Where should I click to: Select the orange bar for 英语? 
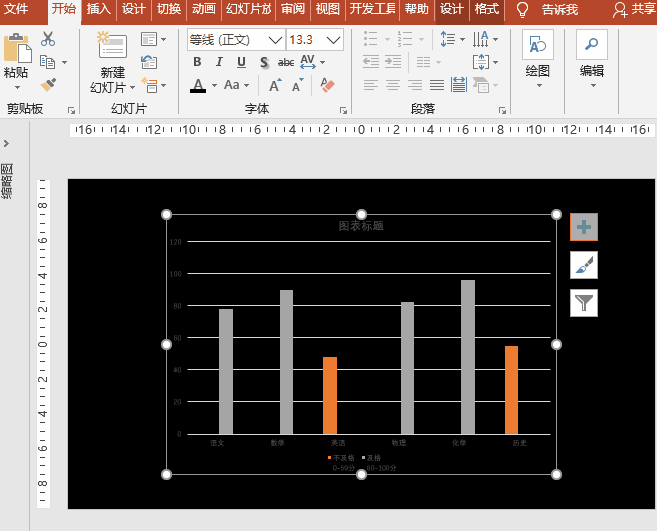pyautogui.click(x=330, y=395)
